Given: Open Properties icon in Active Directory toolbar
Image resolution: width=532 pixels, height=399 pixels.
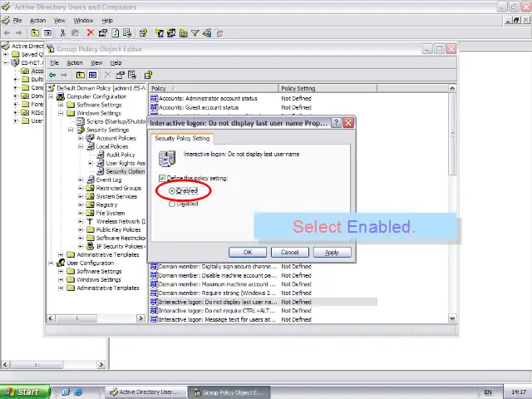Looking at the screenshot, I should [103, 33].
